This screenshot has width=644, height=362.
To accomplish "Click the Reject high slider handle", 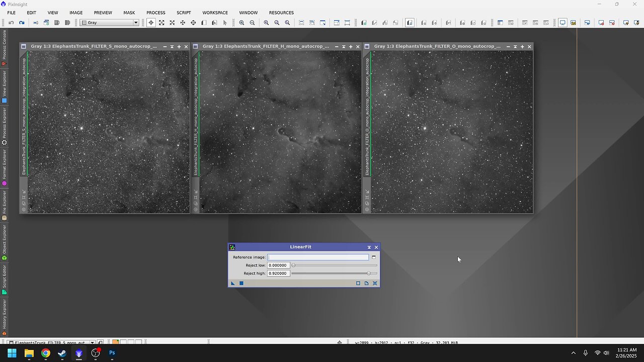I will pyautogui.click(x=369, y=274).
